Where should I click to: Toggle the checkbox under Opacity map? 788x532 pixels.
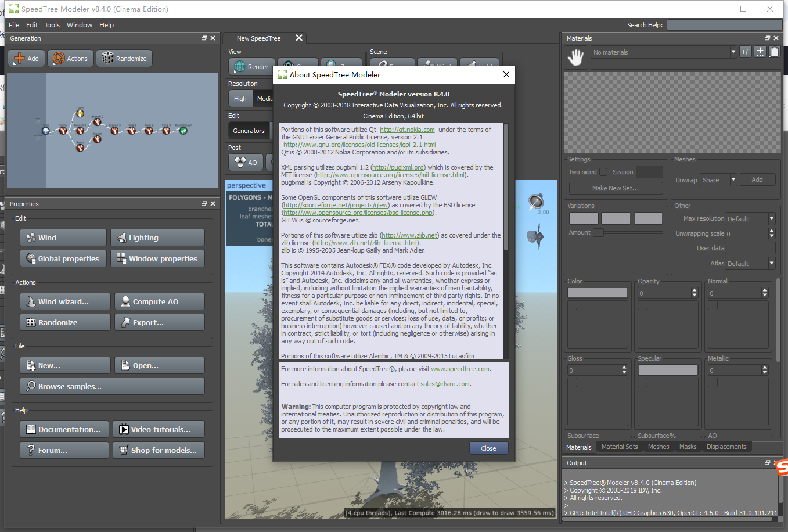tap(643, 305)
